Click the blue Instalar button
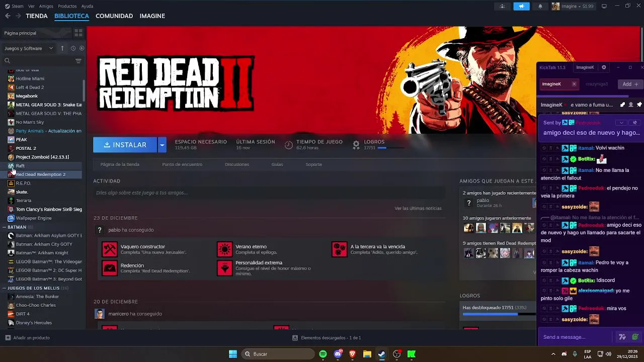Image resolution: width=644 pixels, height=362 pixels. [125, 145]
